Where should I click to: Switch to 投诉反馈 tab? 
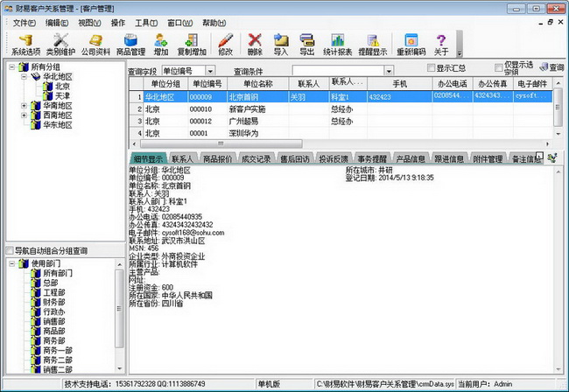coord(334,158)
